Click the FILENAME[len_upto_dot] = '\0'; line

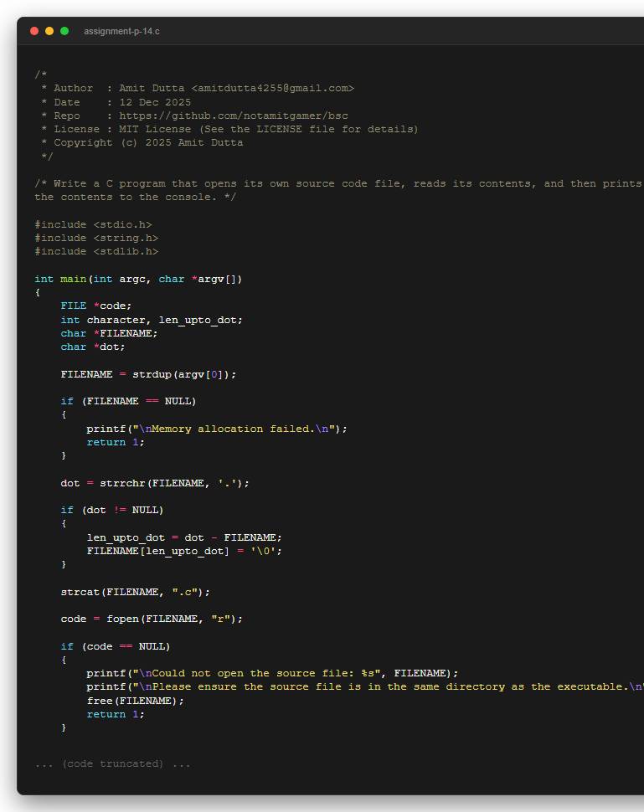(x=184, y=552)
